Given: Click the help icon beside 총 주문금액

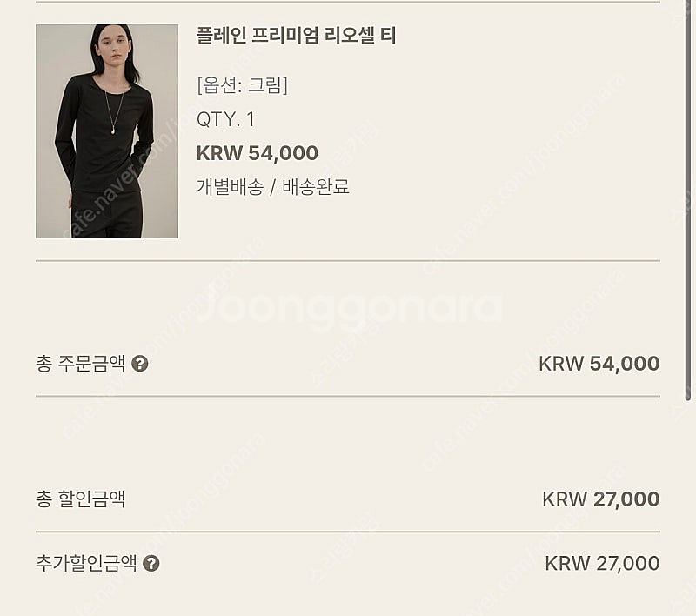Looking at the screenshot, I should coord(139,364).
